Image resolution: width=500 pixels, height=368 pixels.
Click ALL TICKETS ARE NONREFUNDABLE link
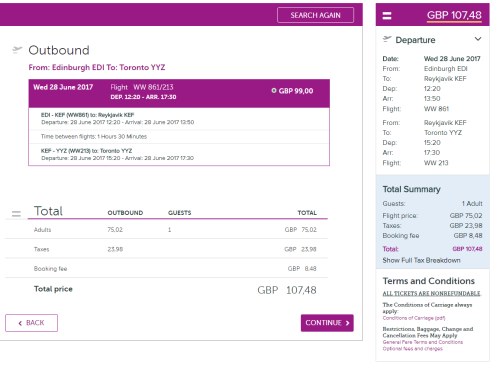[431, 293]
